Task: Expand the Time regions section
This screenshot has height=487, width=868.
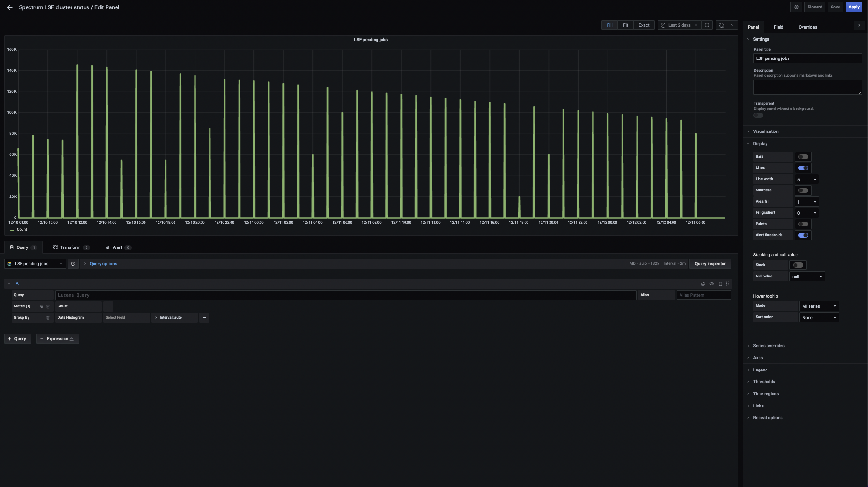Action: 766,394
